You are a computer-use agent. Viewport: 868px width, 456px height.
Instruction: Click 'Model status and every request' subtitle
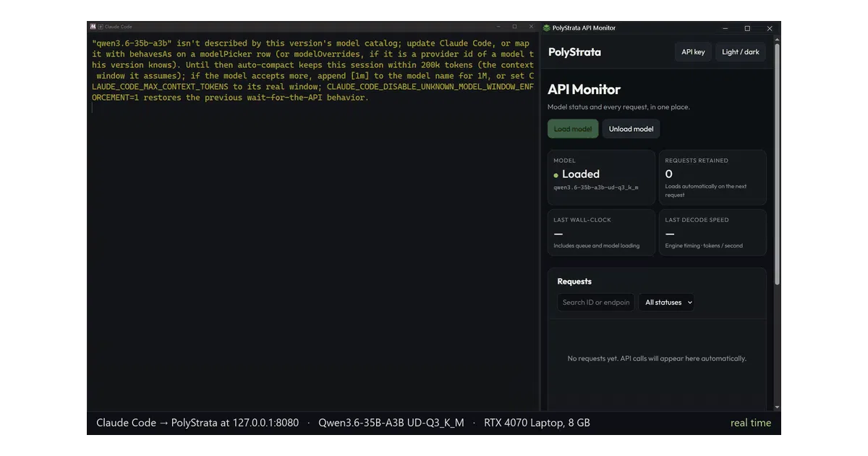(x=618, y=107)
